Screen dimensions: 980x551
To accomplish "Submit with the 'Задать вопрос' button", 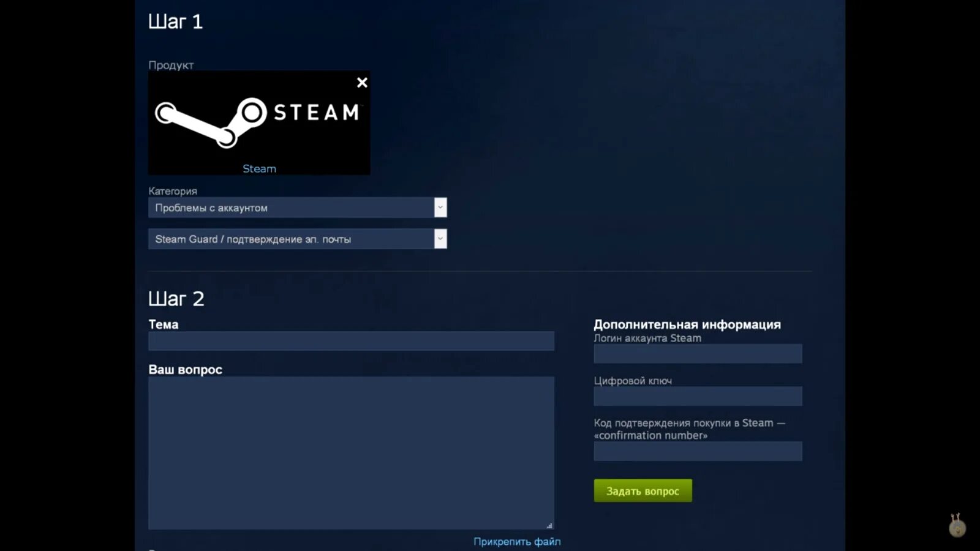I will tap(643, 490).
